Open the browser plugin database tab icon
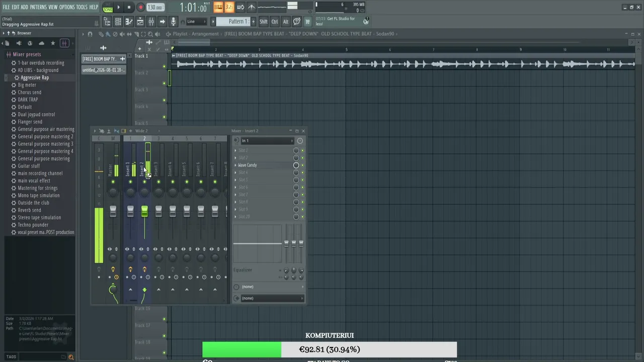Viewport: 644px width, 362px height. [18, 43]
